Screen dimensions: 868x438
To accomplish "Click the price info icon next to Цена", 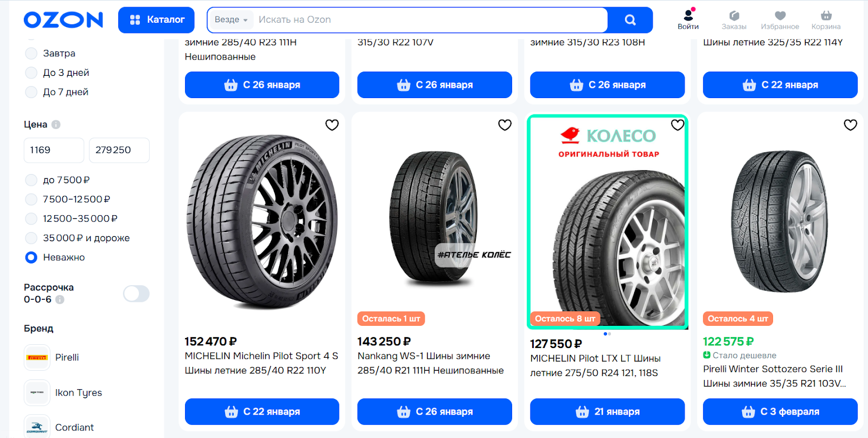I will [56, 125].
